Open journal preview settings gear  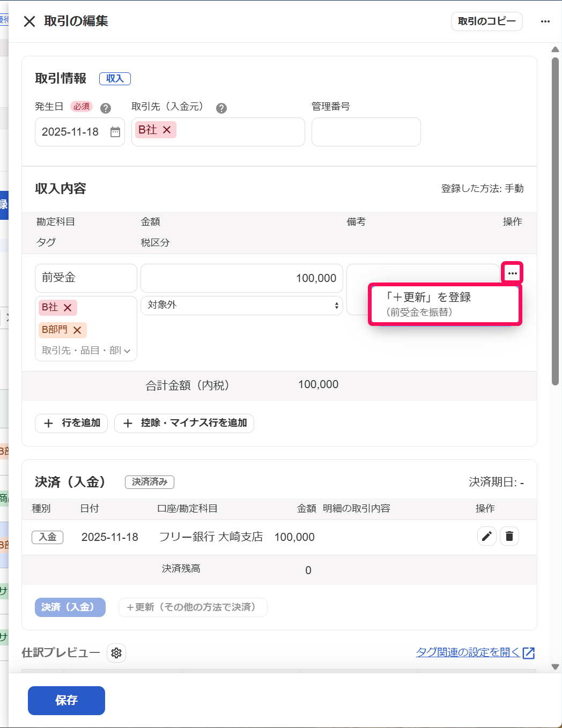click(x=116, y=653)
